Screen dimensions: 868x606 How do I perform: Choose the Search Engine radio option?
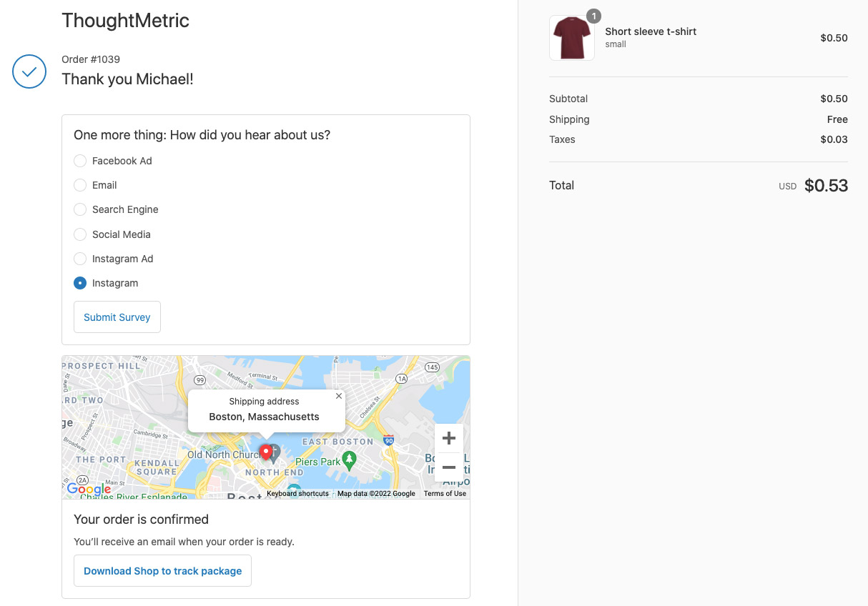coord(80,209)
